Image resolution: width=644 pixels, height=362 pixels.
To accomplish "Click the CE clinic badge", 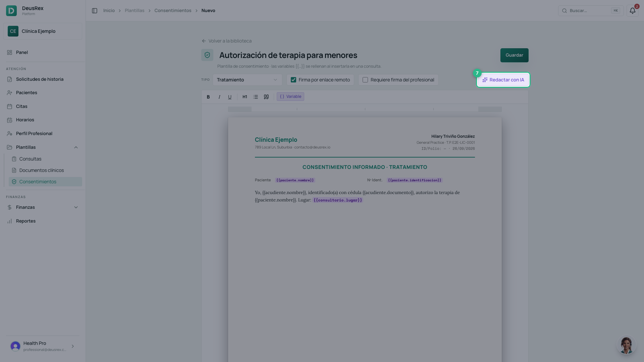I will click(13, 31).
